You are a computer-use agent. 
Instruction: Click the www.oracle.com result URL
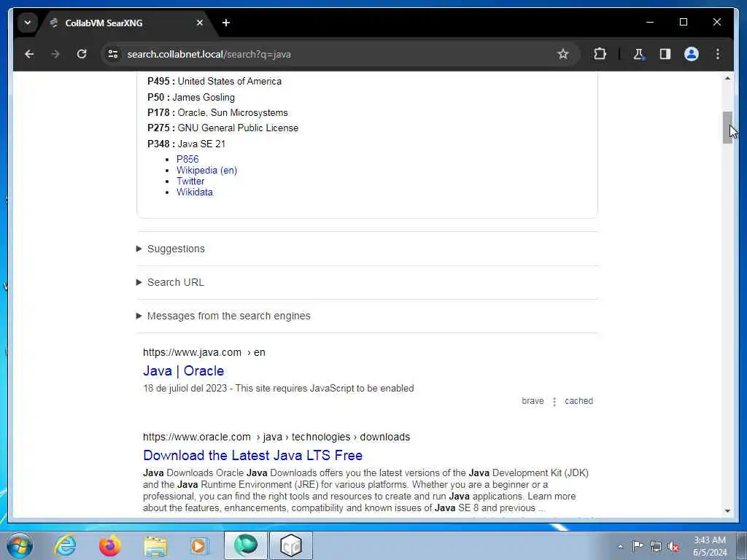coord(276,437)
